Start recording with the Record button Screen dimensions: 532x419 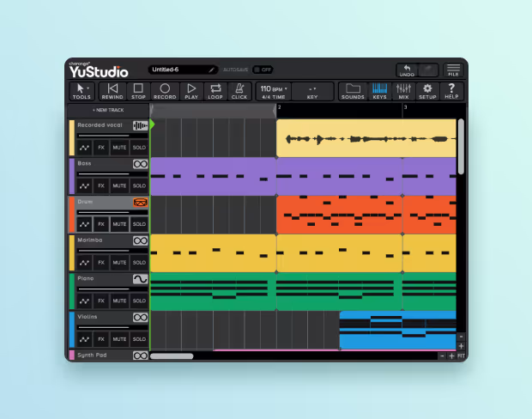click(165, 91)
